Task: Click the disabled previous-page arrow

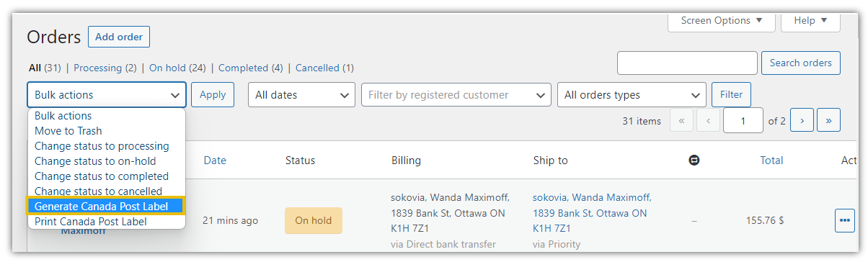Action: click(x=708, y=121)
